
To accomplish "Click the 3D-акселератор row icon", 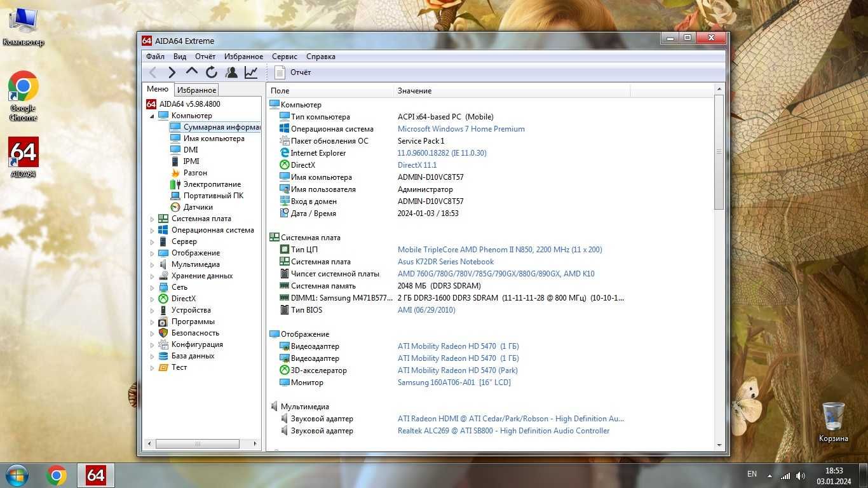I will (285, 370).
